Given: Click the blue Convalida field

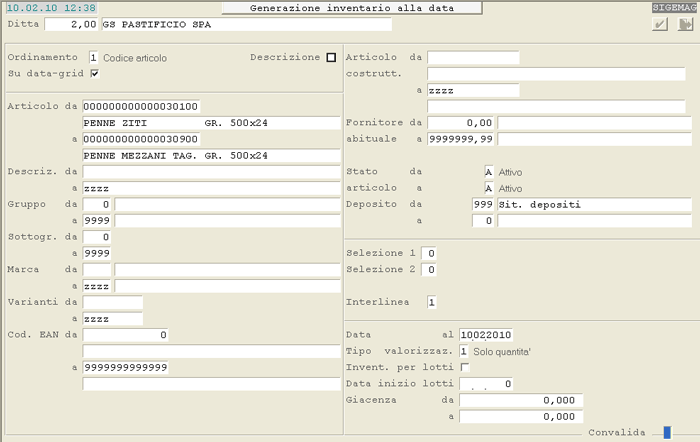Looking at the screenshot, I should (x=667, y=432).
